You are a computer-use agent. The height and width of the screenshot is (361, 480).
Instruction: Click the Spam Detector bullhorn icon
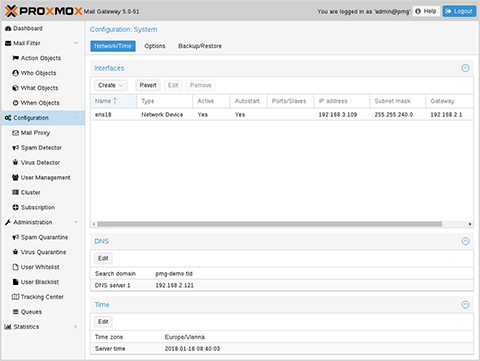(15, 148)
